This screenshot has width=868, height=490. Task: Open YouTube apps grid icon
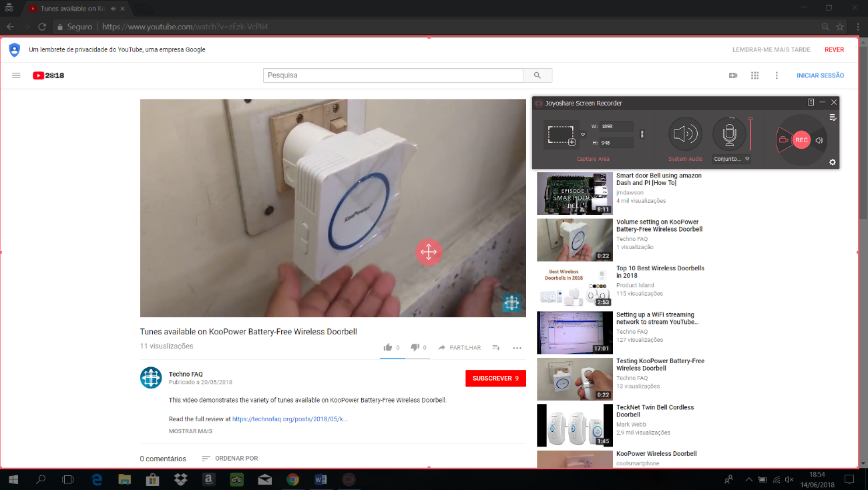[754, 75]
